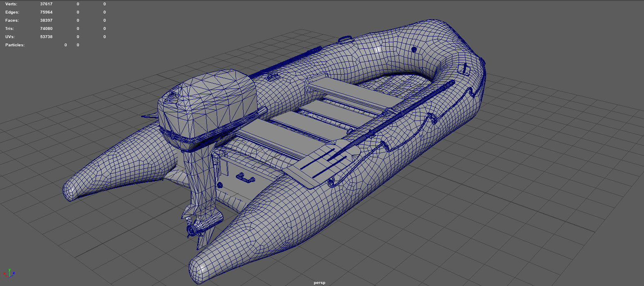Click the Tris: HUD label
Image resolution: width=644 pixels, height=286 pixels.
point(10,28)
